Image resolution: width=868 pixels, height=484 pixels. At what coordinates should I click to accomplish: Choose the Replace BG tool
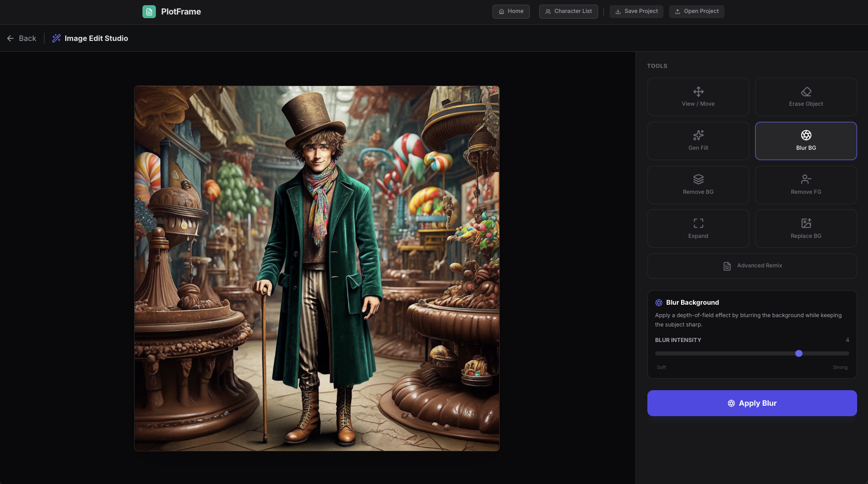tap(806, 229)
